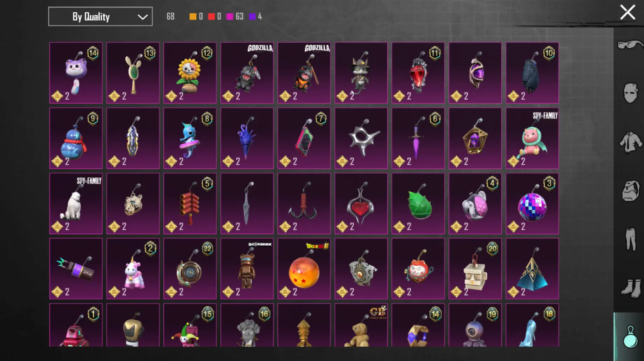Screen dimensions: 644x361
Task: Open the glasses category in sidebar
Action: [x=630, y=45]
